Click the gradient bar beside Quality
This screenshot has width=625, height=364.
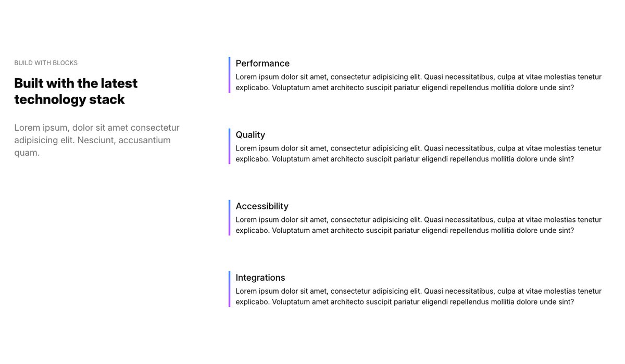tap(229, 146)
